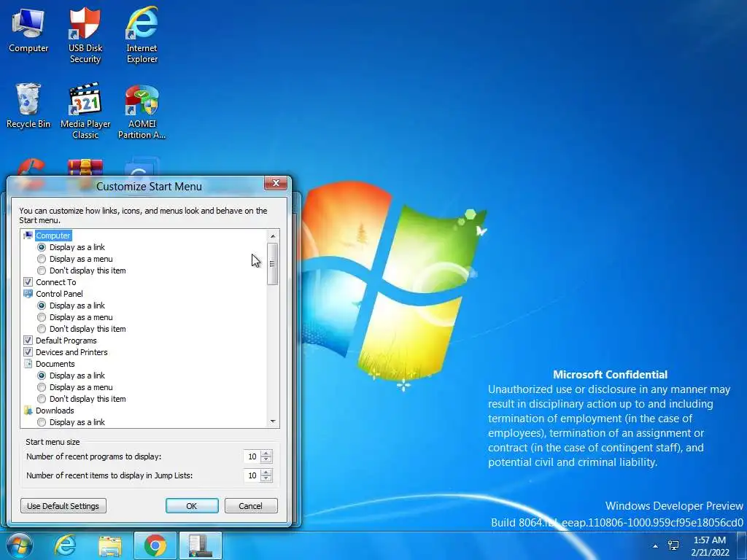Show hidden tray icons arrow

pyautogui.click(x=656, y=546)
